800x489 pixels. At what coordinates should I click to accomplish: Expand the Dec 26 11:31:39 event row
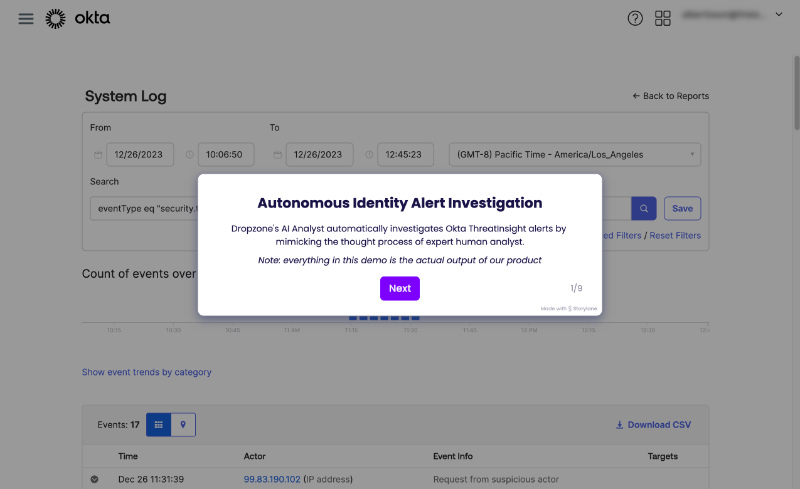94,479
